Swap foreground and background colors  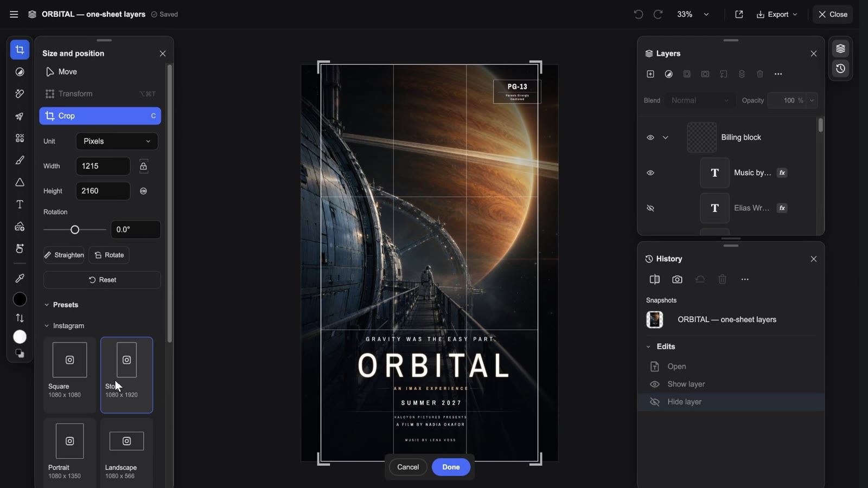click(x=20, y=318)
